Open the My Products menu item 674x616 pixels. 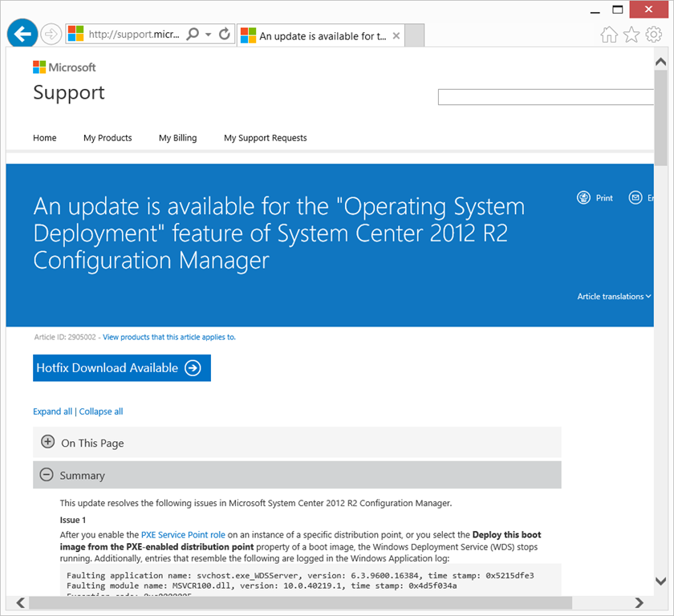coord(108,138)
